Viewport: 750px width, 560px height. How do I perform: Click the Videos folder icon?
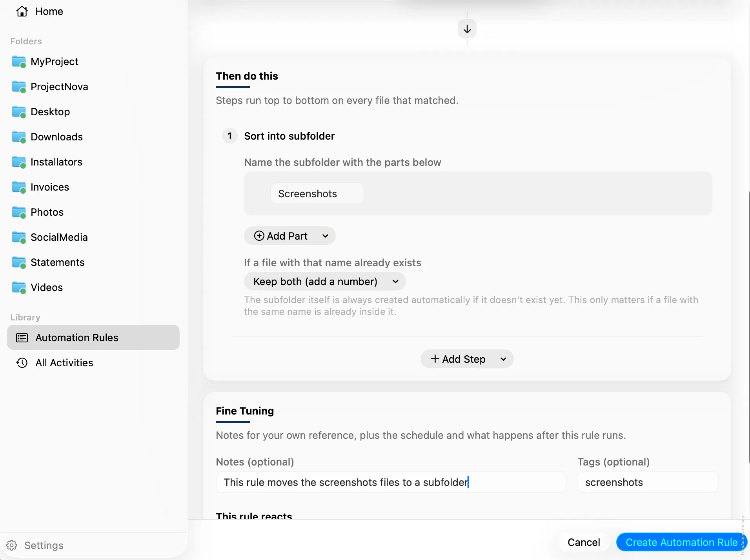[19, 287]
